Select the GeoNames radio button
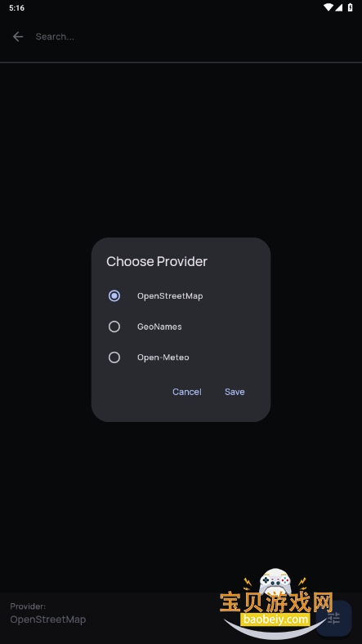Image resolution: width=362 pixels, height=644 pixels. (x=114, y=326)
